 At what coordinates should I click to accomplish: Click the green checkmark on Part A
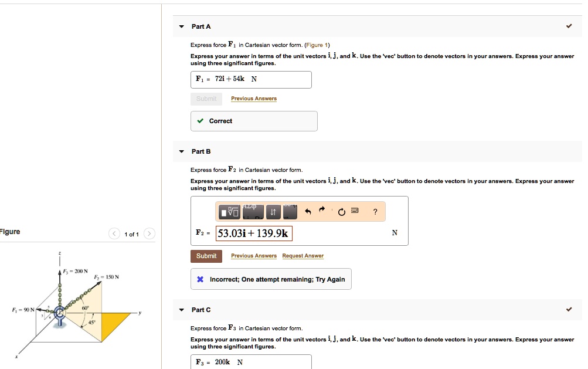tap(569, 26)
